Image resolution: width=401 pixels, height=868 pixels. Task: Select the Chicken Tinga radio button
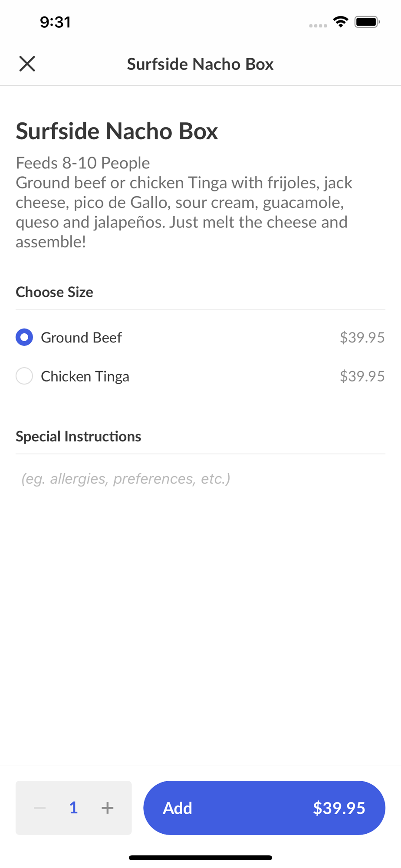point(24,376)
